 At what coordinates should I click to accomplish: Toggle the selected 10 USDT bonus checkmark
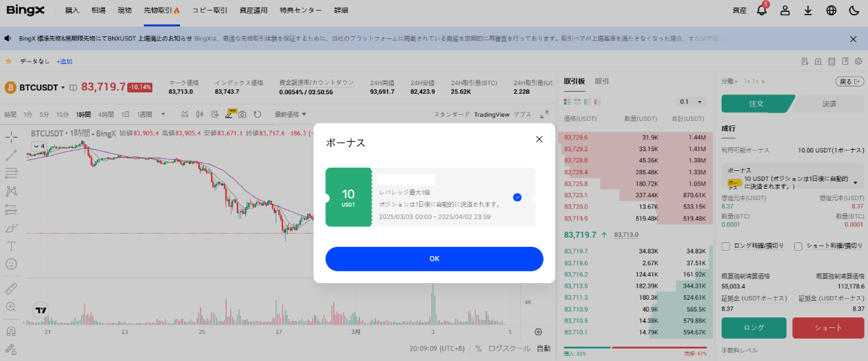point(517,197)
